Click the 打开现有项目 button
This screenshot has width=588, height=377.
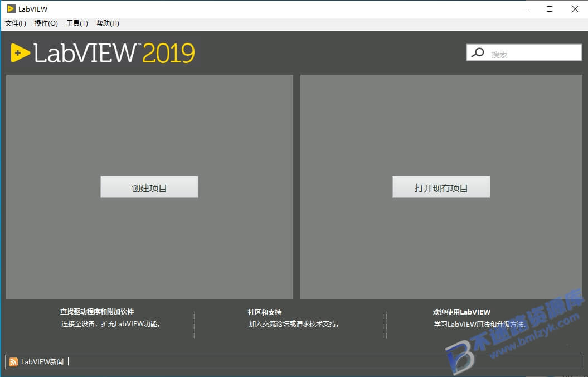(441, 187)
